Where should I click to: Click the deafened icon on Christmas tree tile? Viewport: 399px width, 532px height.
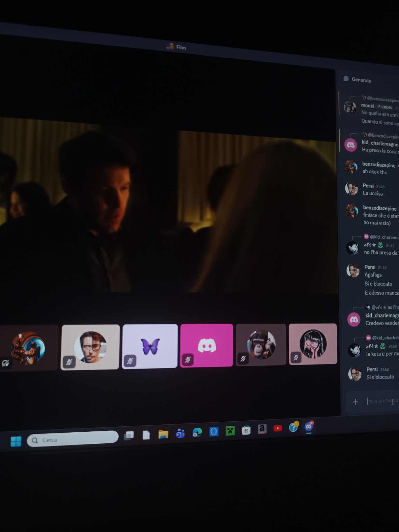tap(5, 363)
